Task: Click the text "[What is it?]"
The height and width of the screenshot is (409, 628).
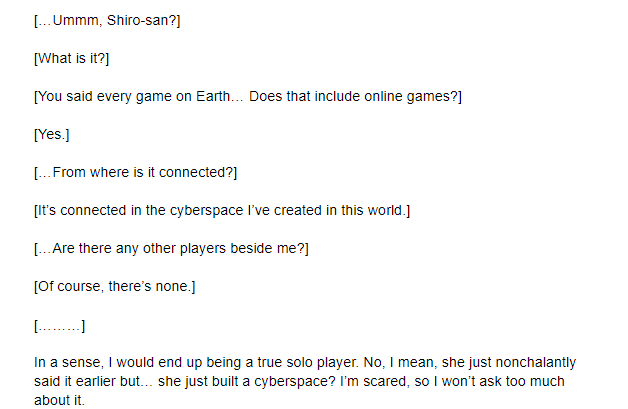Action: [71, 58]
